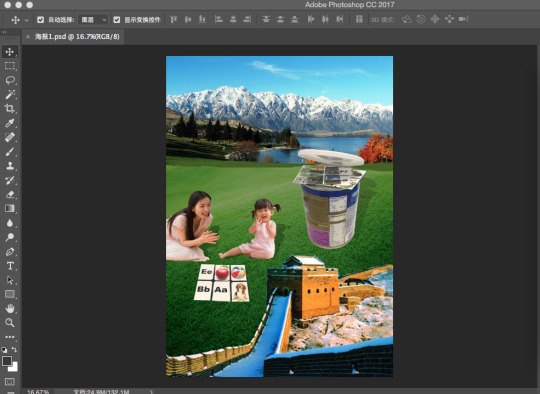Click the alphabet flash cards on grass
This screenshot has width=540, height=394.
[x=222, y=283]
